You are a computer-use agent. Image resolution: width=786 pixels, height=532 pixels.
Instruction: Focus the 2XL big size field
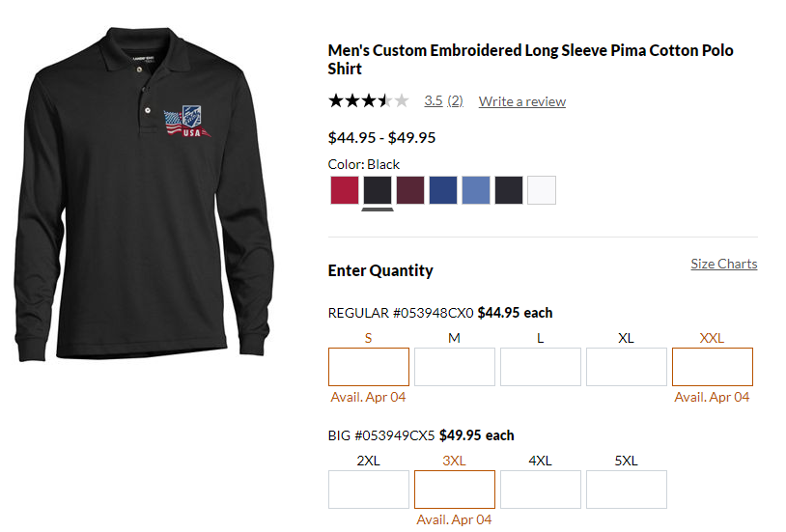coord(369,490)
